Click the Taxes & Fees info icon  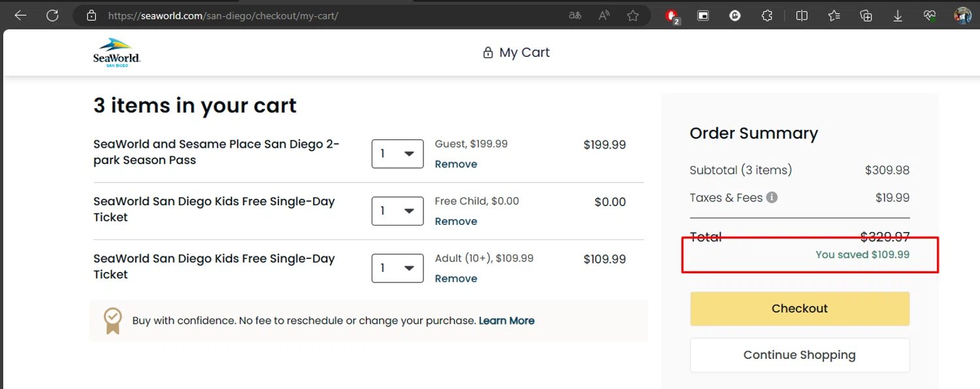point(772,197)
